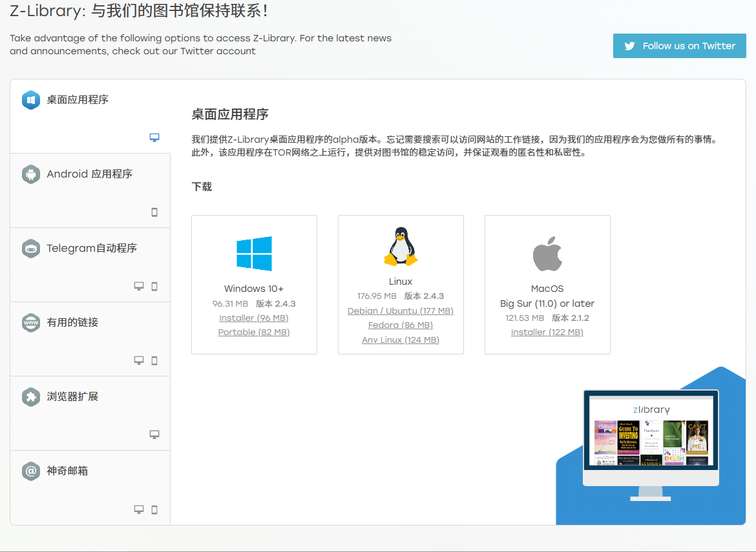
Task: Download Windows Portable (82 MB)
Action: 253,332
